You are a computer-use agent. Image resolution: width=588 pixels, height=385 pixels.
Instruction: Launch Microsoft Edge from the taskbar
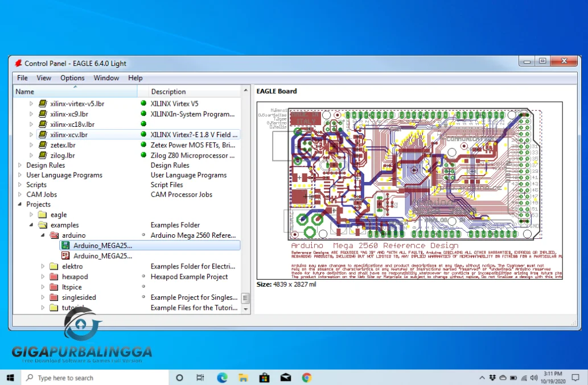coord(221,377)
